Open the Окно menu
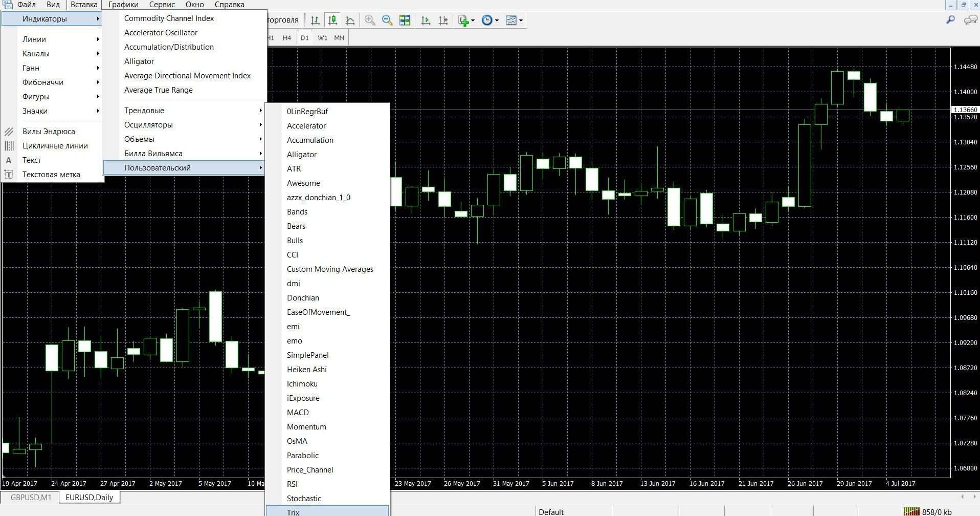This screenshot has width=980, height=516. point(195,5)
